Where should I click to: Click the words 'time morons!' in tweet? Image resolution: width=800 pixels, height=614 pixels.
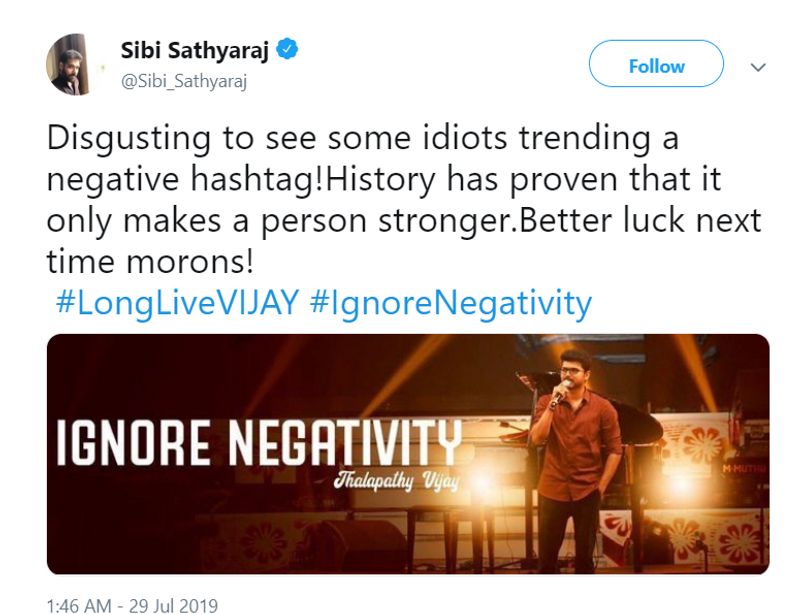click(150, 262)
